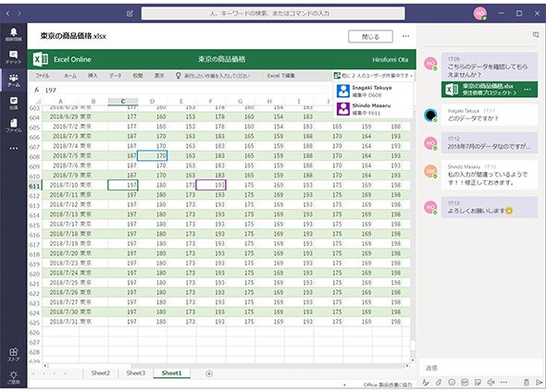Click the formula bar showing 197
Viewport: 546px width, 392px height.
pyautogui.click(x=188, y=90)
